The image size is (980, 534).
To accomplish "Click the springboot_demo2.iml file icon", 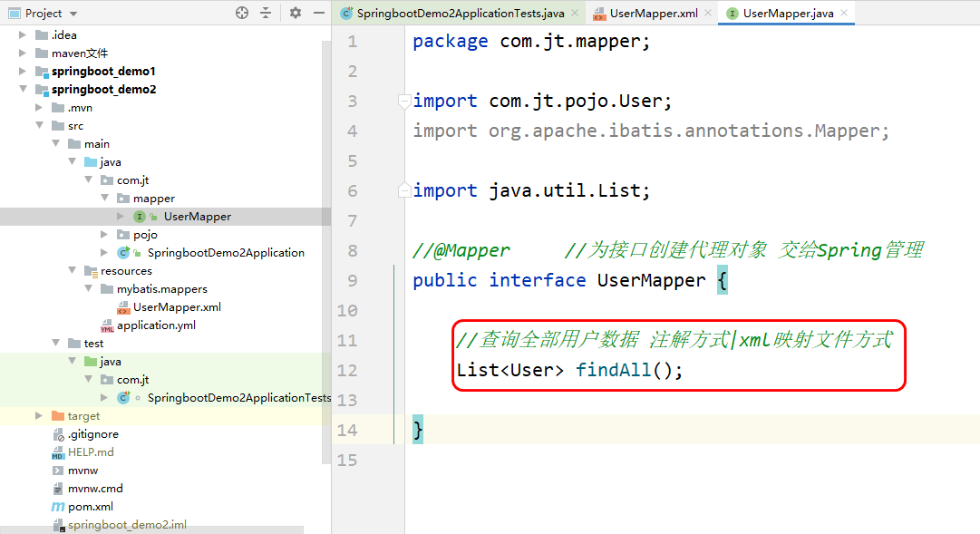I will (x=58, y=525).
